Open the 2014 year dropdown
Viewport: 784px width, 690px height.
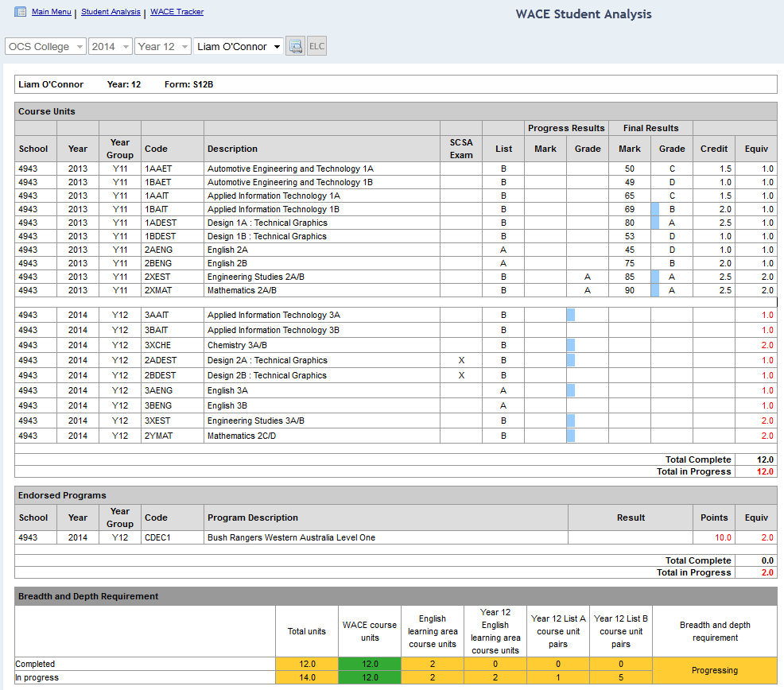pos(110,46)
